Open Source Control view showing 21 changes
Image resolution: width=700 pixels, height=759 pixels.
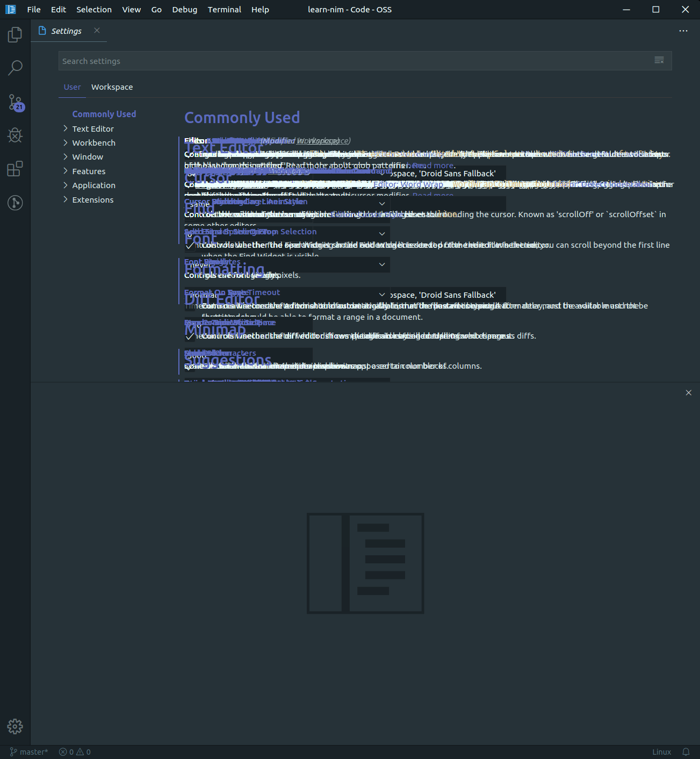(15, 102)
